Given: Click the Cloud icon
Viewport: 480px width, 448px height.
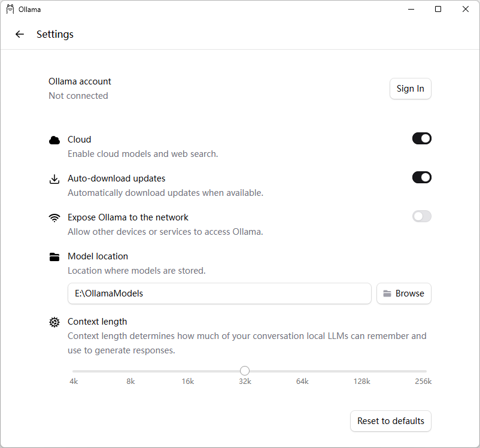Looking at the screenshot, I should [x=54, y=140].
